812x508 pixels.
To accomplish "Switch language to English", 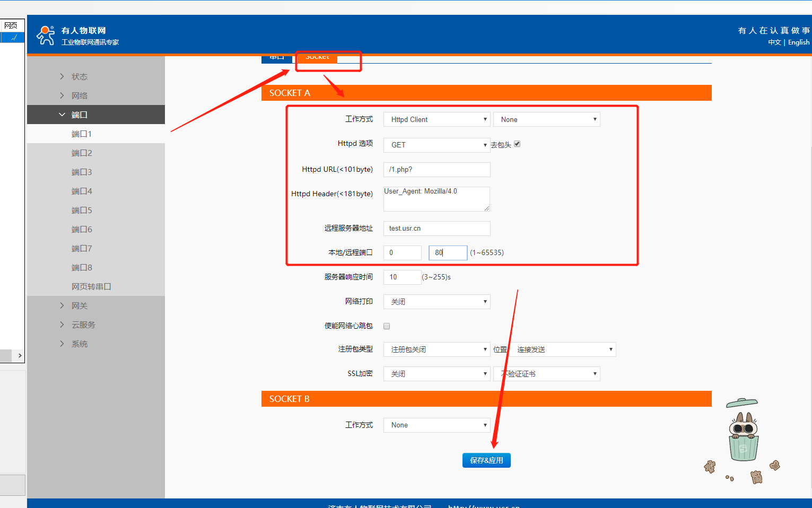I will tap(799, 42).
